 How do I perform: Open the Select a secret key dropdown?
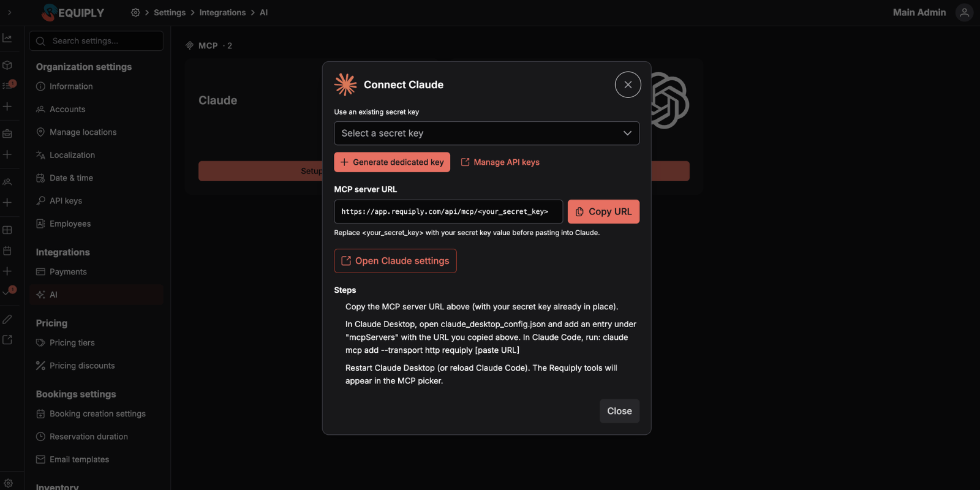tap(486, 133)
